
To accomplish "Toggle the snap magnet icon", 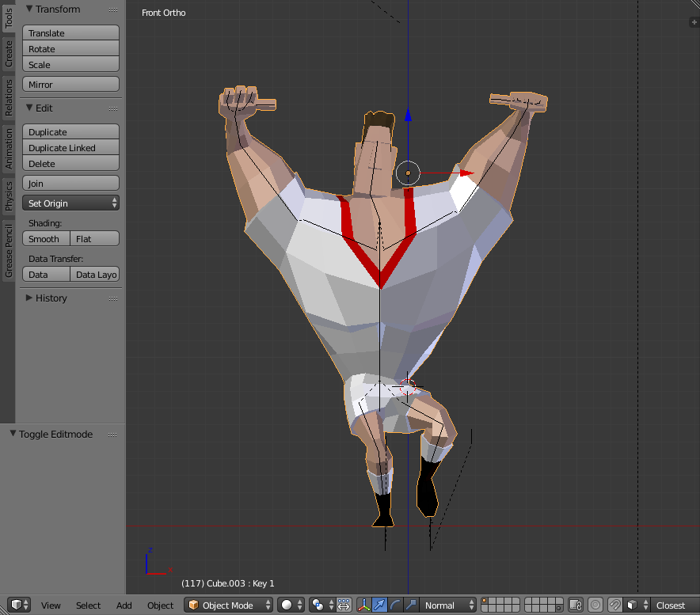I will coord(614,605).
